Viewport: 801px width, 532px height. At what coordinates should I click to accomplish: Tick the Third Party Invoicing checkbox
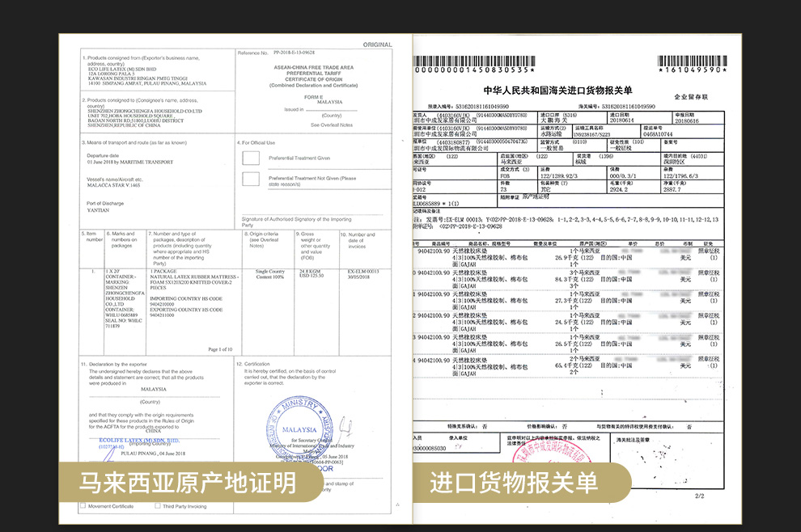pyautogui.click(x=157, y=506)
